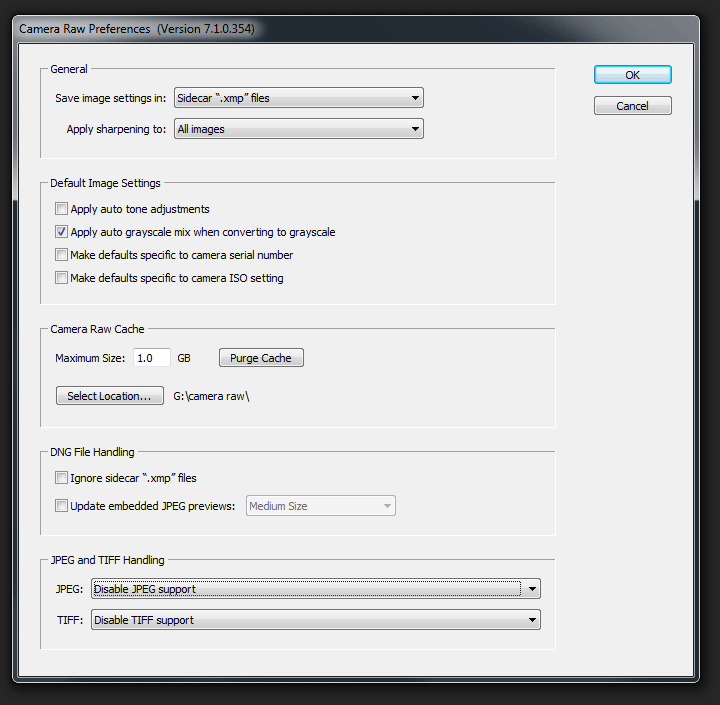Check Ignore sidecar .xmp files
Image resolution: width=720 pixels, height=705 pixels.
pos(61,478)
